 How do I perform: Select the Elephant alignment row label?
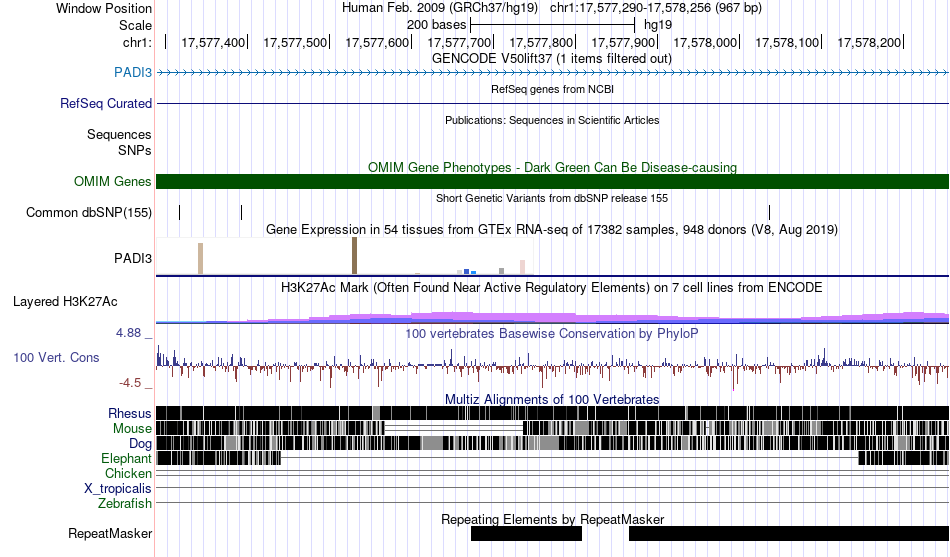tap(126, 459)
